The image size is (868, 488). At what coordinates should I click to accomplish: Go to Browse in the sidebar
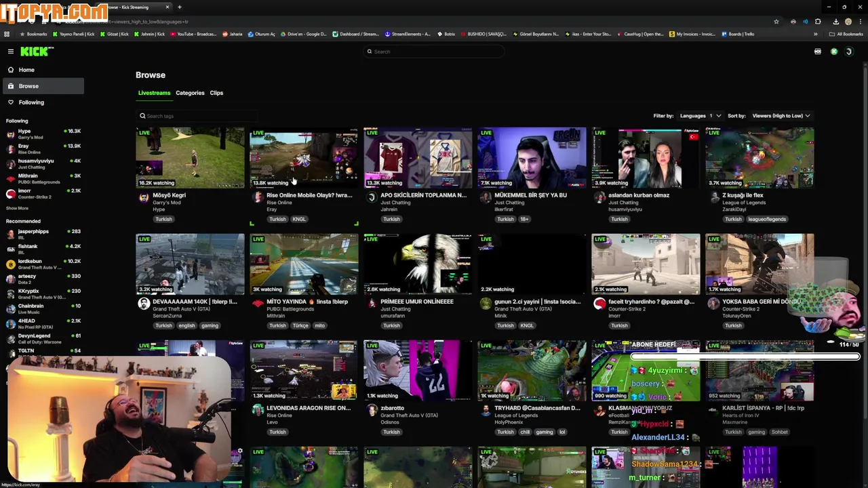click(44, 86)
